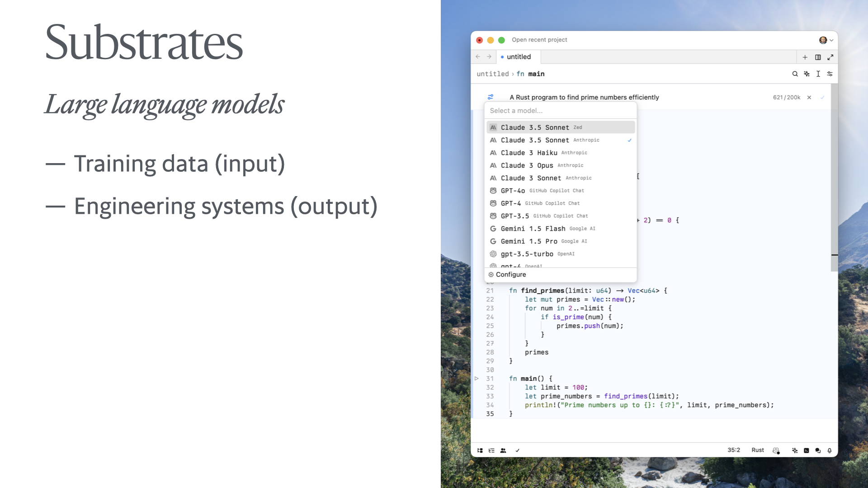The height and width of the screenshot is (488, 868).
Task: Dismiss the AI prompt with X button
Action: (x=809, y=97)
